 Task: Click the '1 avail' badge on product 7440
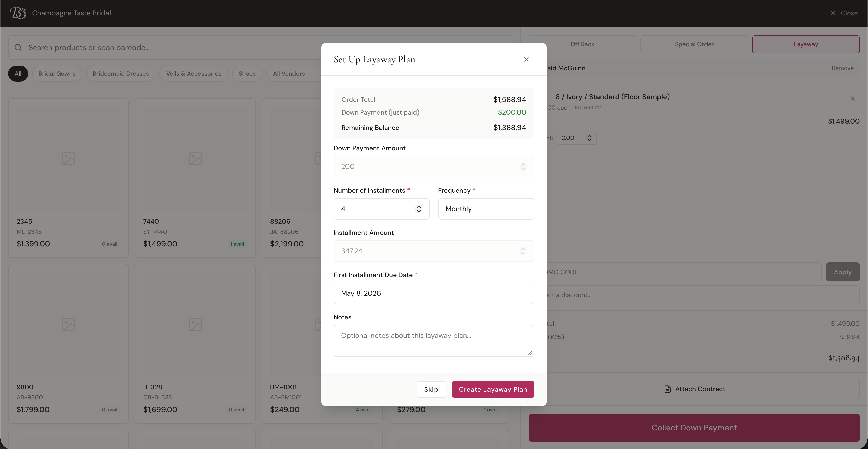(x=237, y=244)
